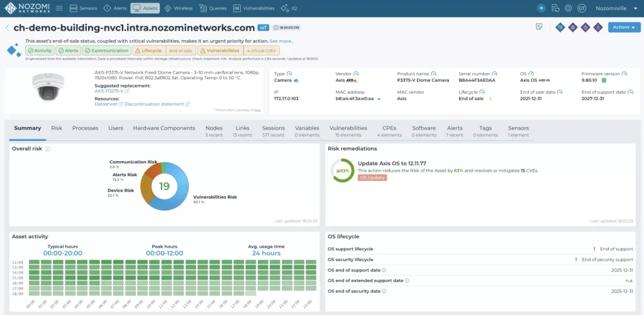Click the green Communication status badge
This screenshot has height=315, width=644.
point(106,50)
